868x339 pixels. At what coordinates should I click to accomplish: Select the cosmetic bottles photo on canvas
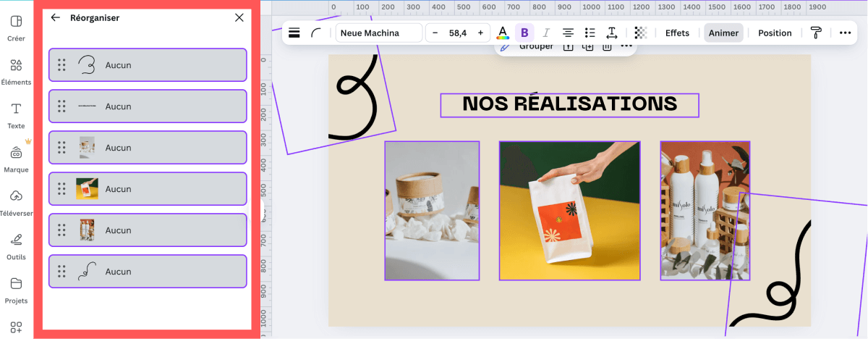click(x=705, y=211)
